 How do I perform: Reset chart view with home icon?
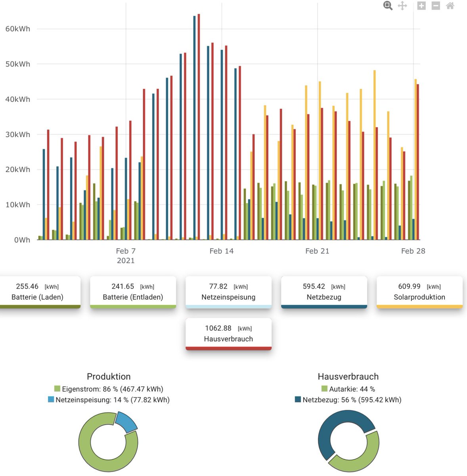pyautogui.click(x=450, y=6)
